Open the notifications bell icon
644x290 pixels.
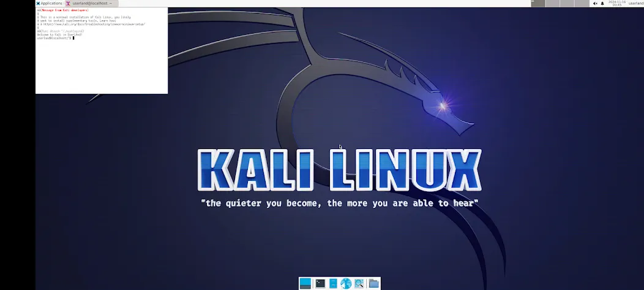602,3
